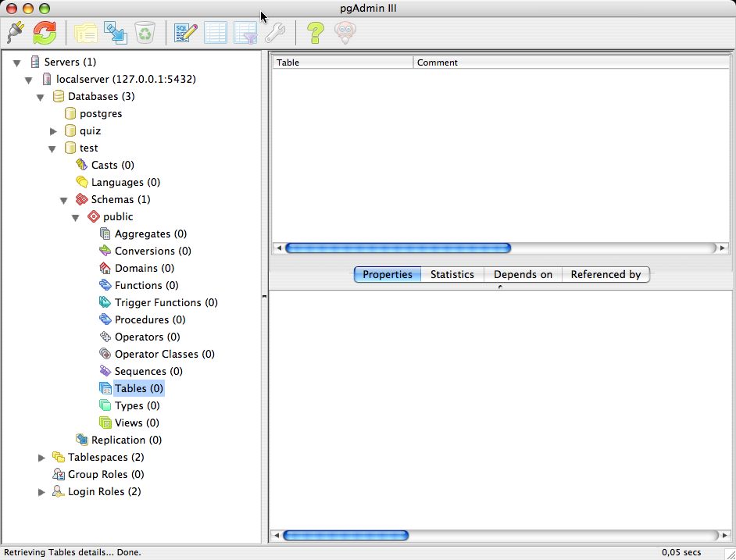Viewport: 736px width, 560px height.
Task: Click the Comment column header
Action: click(x=438, y=62)
